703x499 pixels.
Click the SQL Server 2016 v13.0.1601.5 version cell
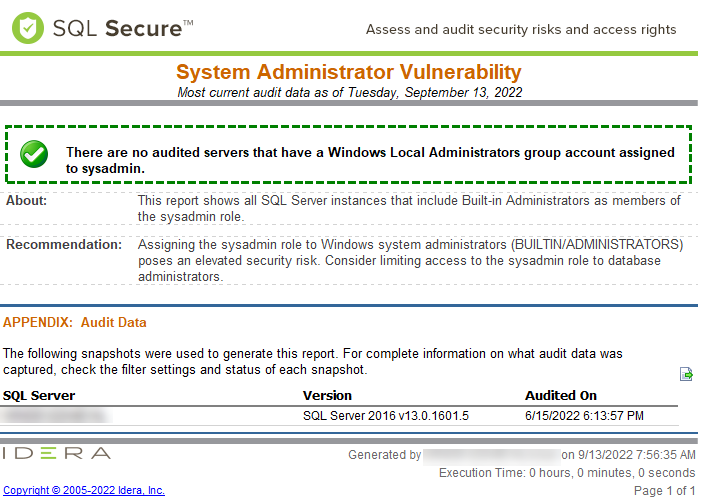coord(385,415)
